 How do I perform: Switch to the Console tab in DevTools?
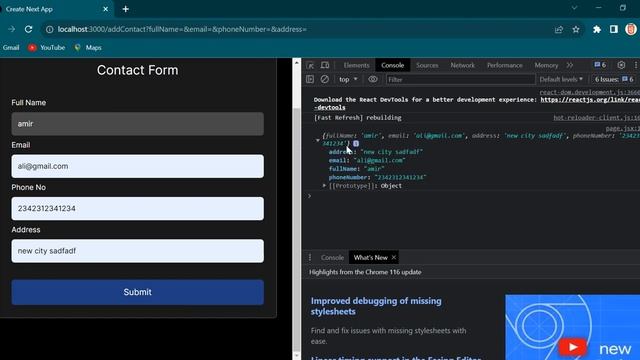point(392,65)
